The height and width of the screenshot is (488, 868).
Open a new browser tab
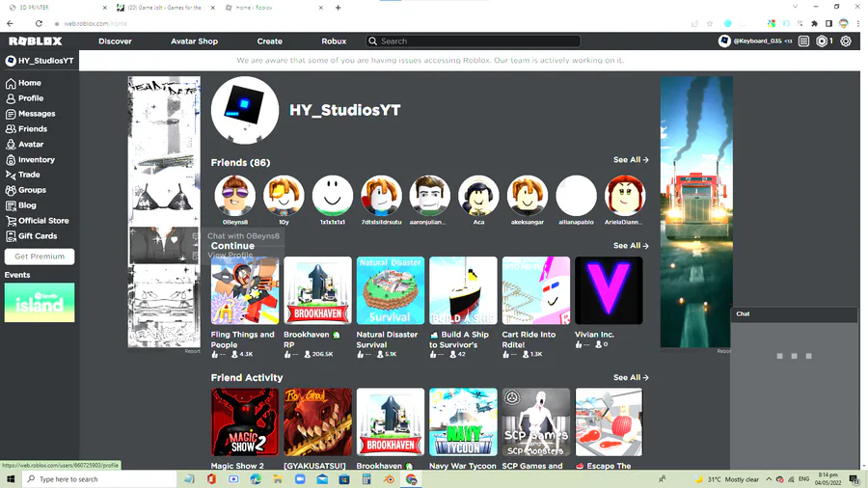click(339, 8)
